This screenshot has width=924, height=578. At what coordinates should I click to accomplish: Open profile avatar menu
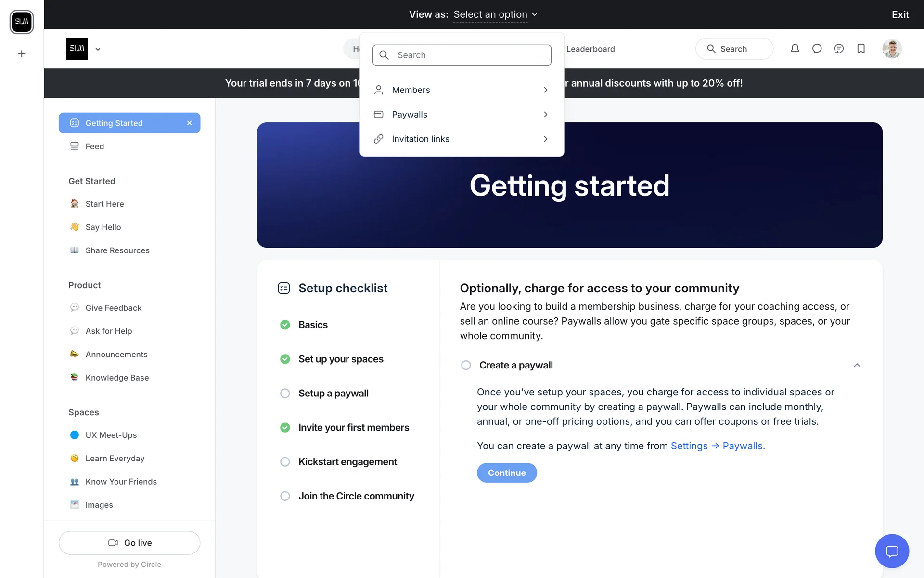click(892, 49)
